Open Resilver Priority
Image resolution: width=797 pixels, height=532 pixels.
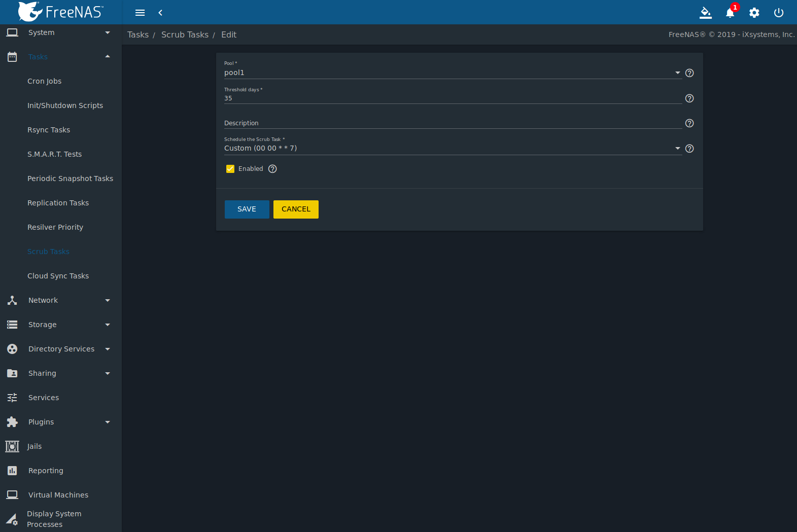click(55, 227)
